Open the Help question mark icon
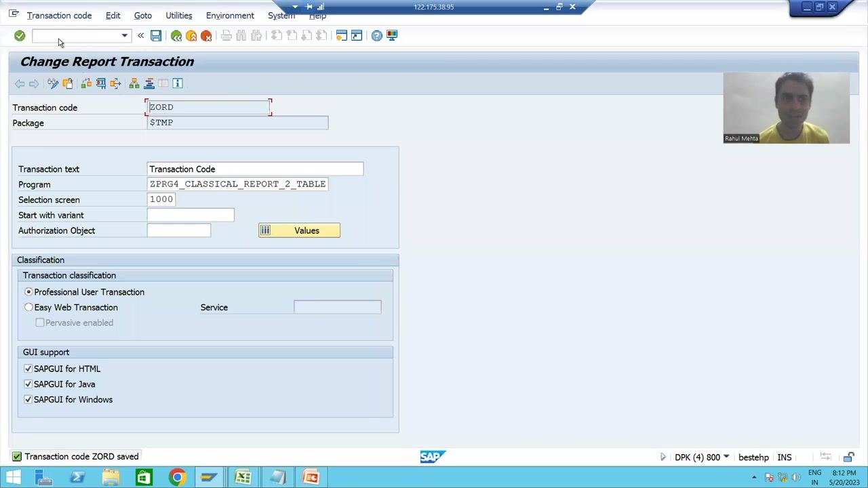Image resolution: width=868 pixels, height=488 pixels. [x=377, y=35]
